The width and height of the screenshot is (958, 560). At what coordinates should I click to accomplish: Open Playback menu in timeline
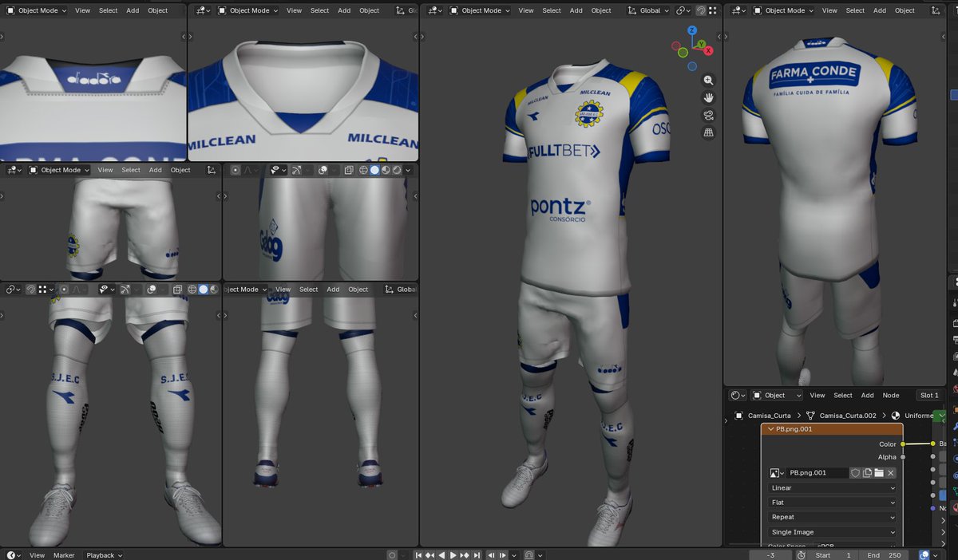pos(104,555)
